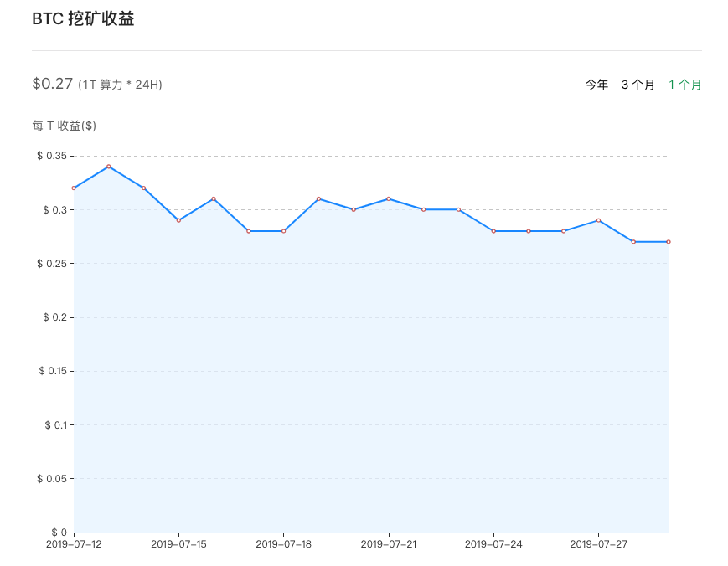This screenshot has width=728, height=566.
Task: Click the data point above 2019-07-18
Action: point(284,231)
